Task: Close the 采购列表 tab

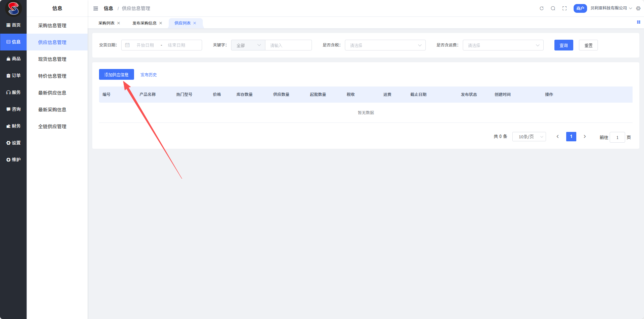Action: pos(119,23)
